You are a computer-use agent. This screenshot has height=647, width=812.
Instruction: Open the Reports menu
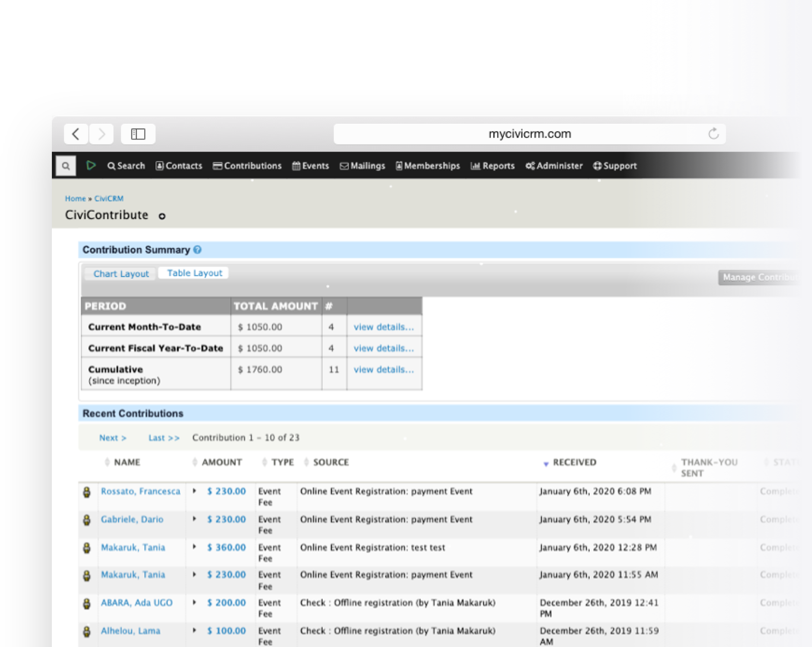point(492,166)
